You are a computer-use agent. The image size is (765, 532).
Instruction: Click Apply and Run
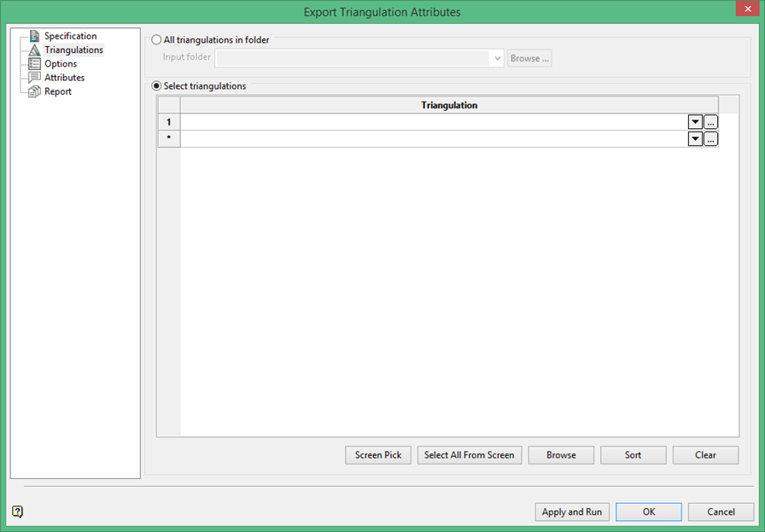tap(572, 512)
